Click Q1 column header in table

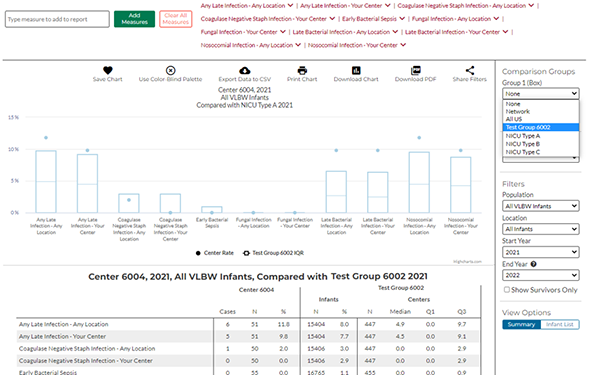[x=430, y=311]
